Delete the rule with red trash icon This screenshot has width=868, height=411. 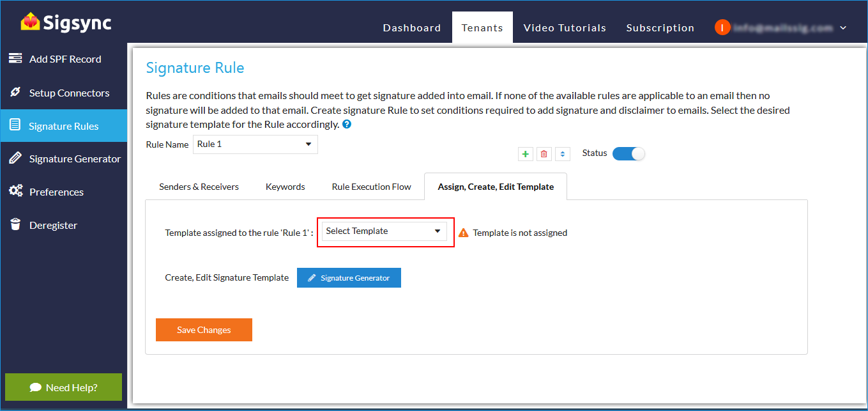[x=544, y=154]
